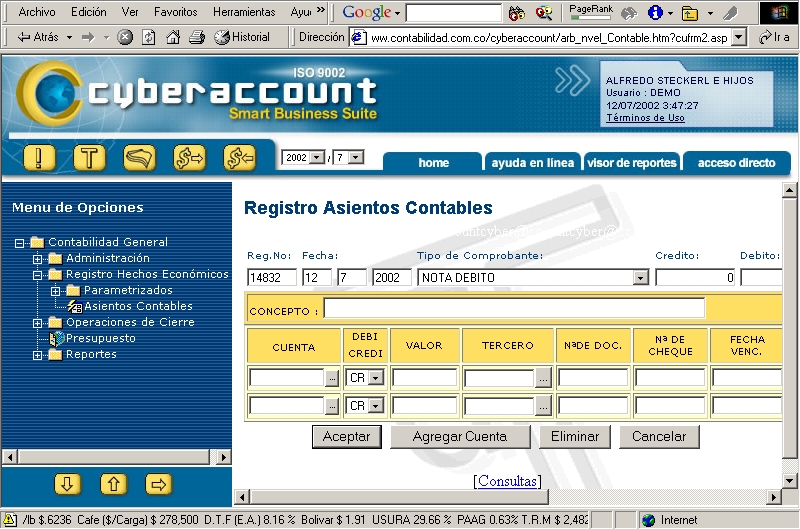
Task: Click second row CUENTA lookup button
Action: point(332,406)
